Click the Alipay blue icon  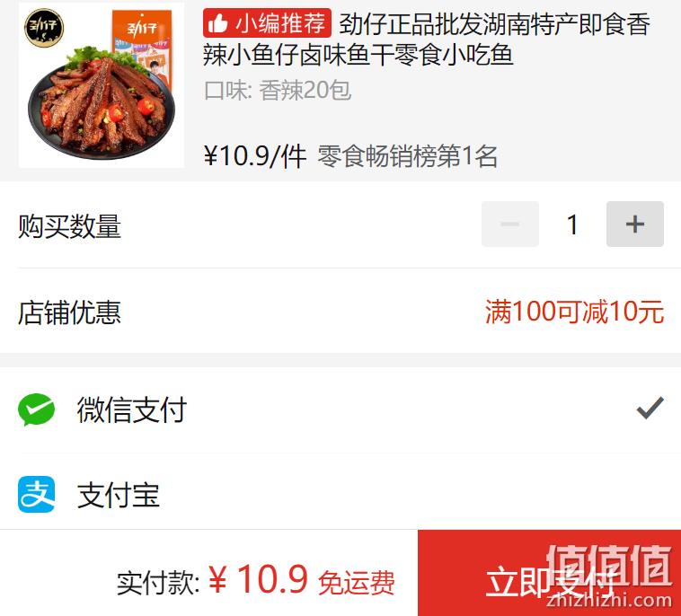[x=37, y=495]
